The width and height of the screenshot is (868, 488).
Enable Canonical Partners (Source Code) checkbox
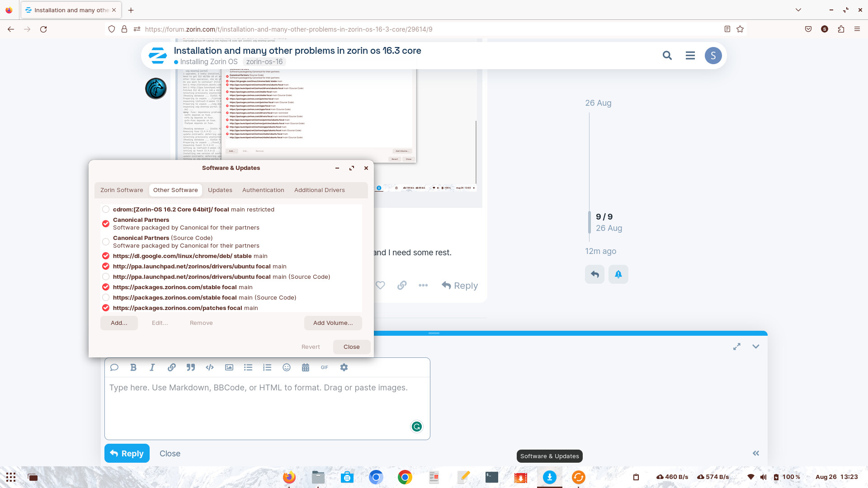106,242
